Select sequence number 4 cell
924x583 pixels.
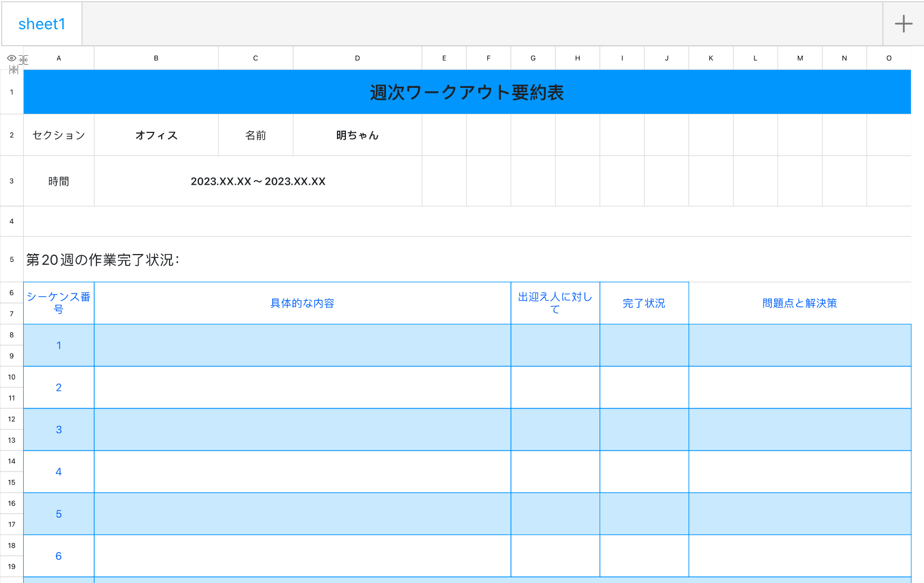click(x=59, y=472)
